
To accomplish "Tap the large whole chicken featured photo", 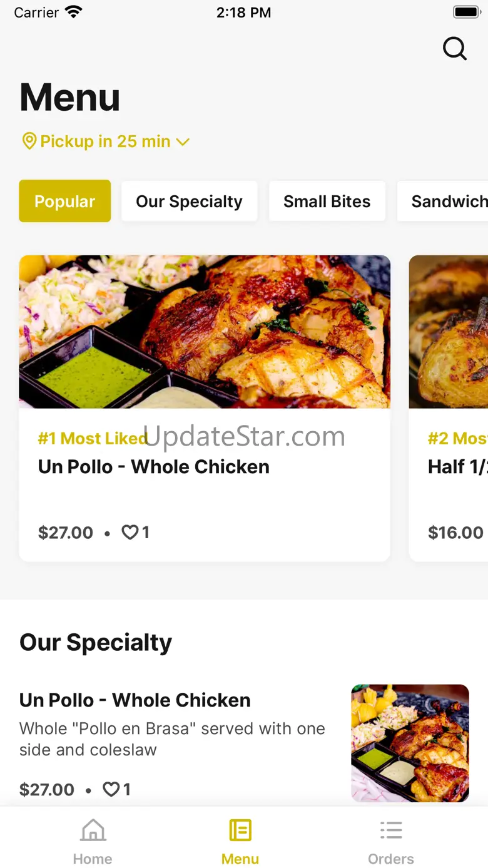I will [x=205, y=332].
